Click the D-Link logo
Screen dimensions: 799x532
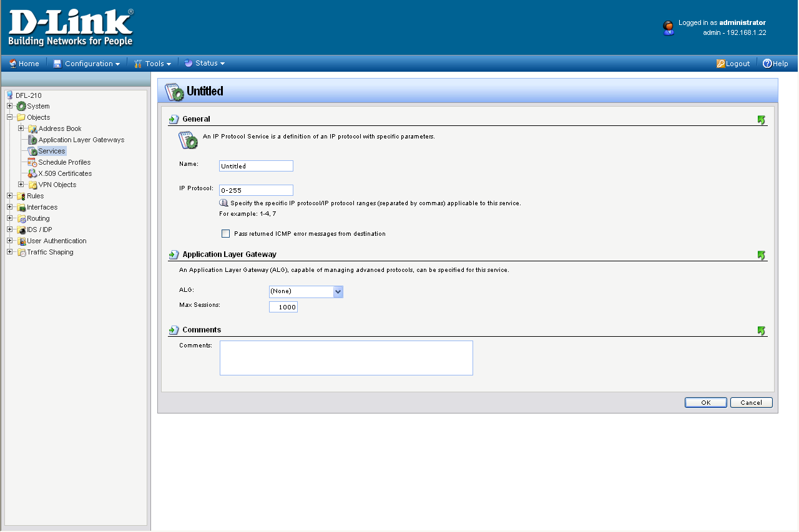[x=71, y=27]
